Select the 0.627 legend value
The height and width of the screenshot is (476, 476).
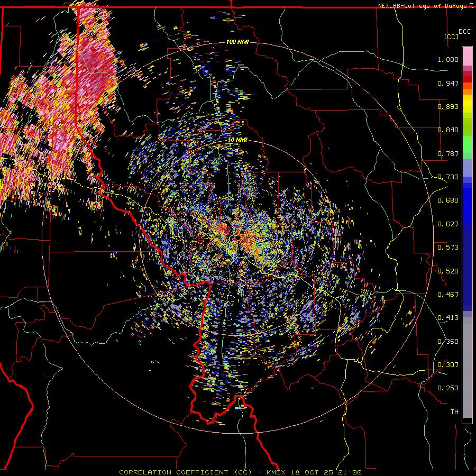448,224
